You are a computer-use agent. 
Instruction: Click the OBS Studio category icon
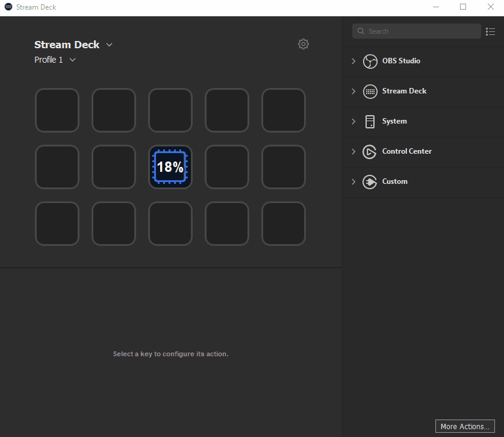[x=370, y=61]
